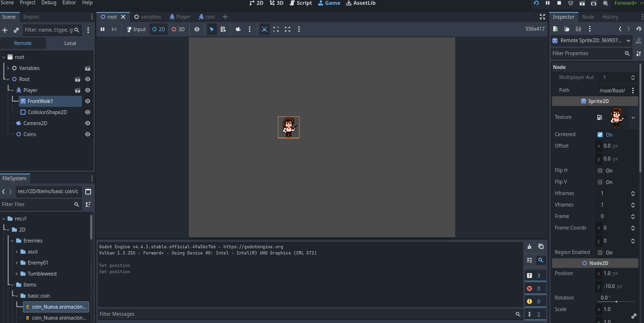Switch to Script workspace
This screenshot has width=644, height=323.
pyautogui.click(x=300, y=3)
